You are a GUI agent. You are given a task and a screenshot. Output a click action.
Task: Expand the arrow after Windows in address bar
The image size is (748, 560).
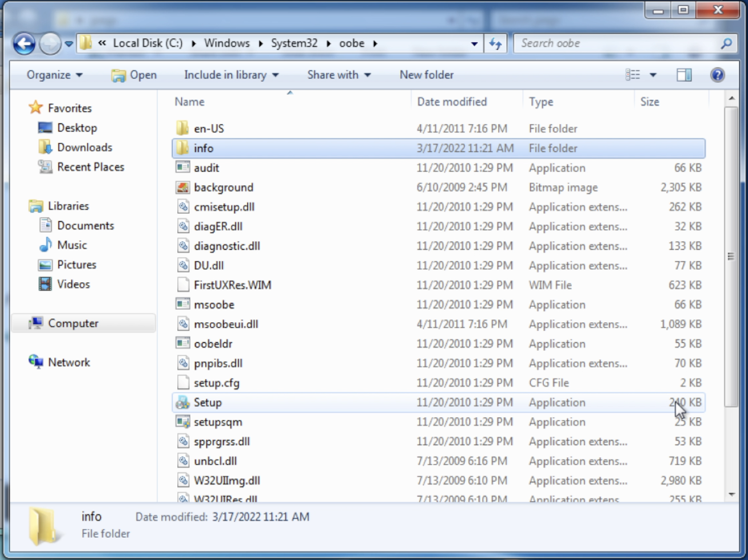click(x=261, y=43)
